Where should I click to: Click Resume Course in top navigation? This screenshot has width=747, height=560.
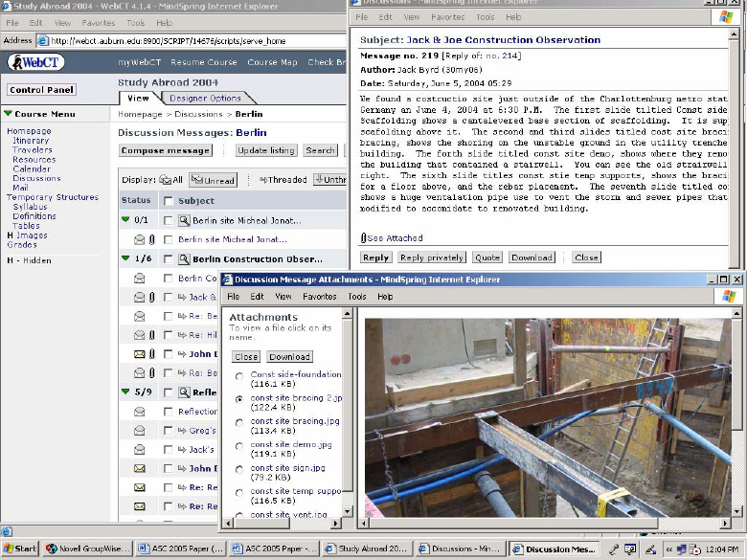tap(204, 62)
